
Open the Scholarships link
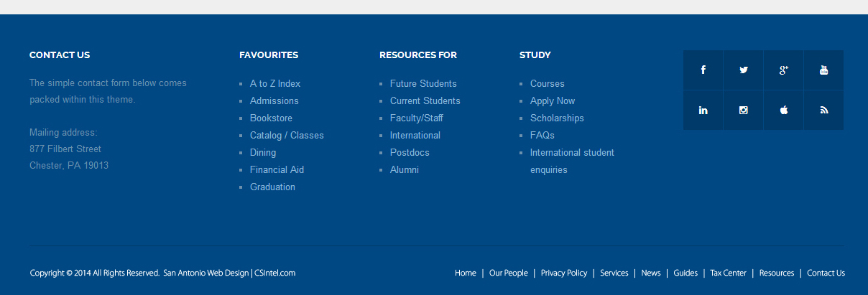pos(557,118)
